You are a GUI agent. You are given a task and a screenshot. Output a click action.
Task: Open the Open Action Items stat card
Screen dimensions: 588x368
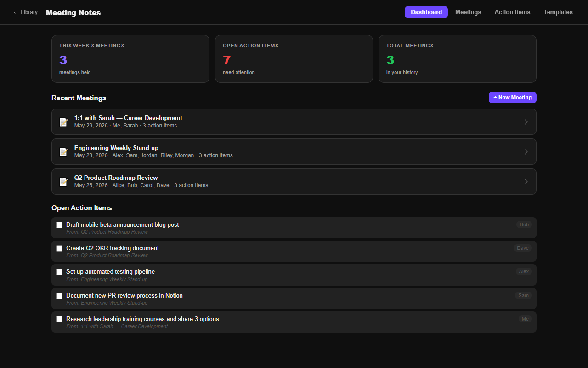[294, 59]
